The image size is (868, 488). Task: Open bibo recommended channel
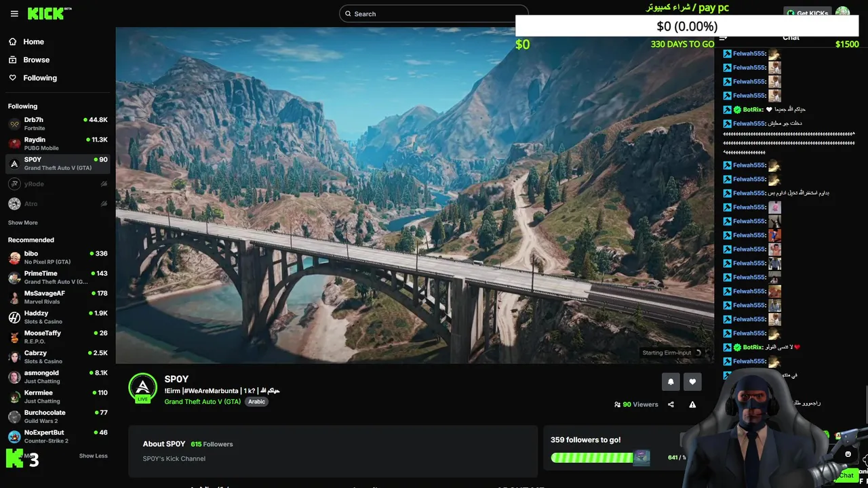click(58, 258)
